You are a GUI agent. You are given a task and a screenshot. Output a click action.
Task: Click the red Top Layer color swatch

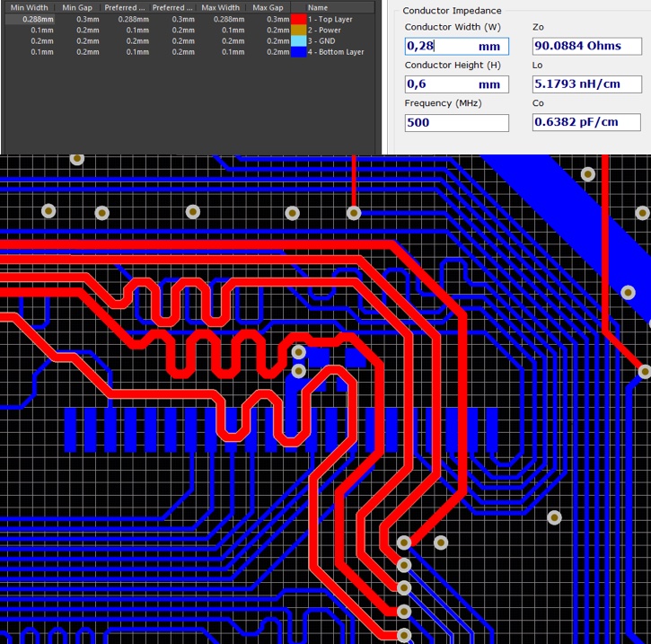point(298,19)
